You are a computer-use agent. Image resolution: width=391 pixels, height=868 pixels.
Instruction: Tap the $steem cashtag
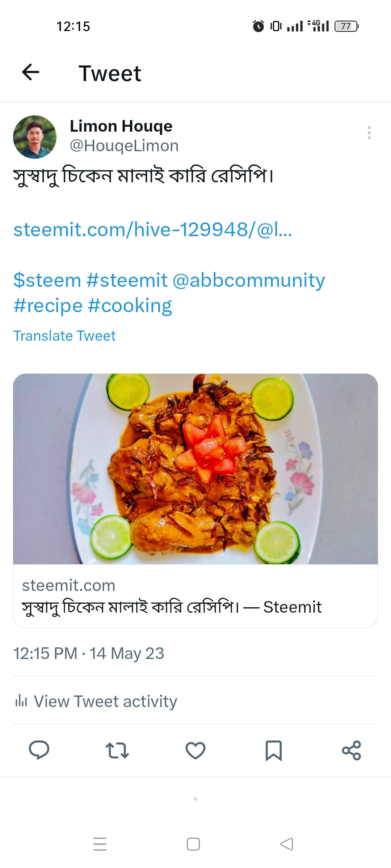47,280
